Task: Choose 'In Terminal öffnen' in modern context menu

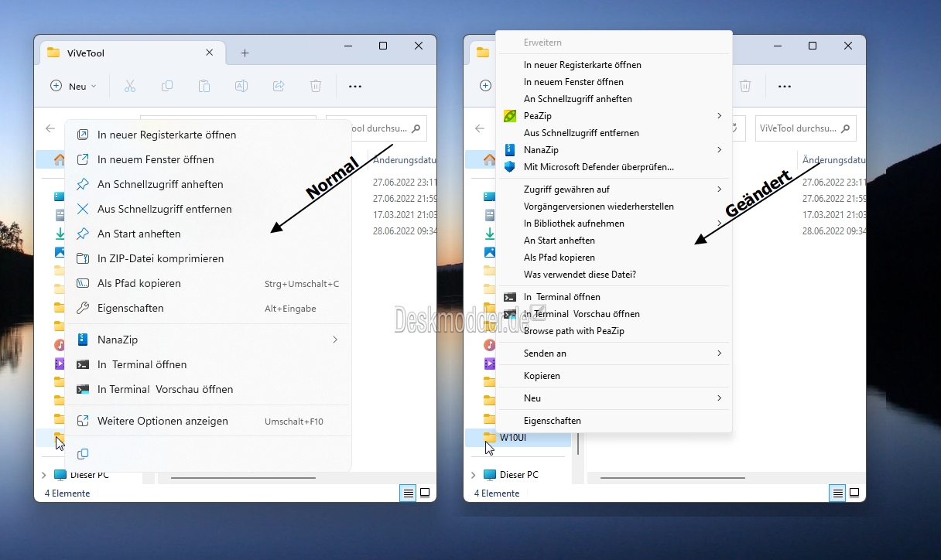Action: click(x=208, y=364)
